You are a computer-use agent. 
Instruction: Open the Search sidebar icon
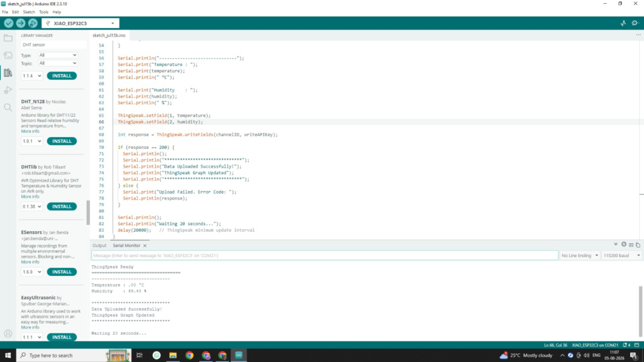pos(8,107)
